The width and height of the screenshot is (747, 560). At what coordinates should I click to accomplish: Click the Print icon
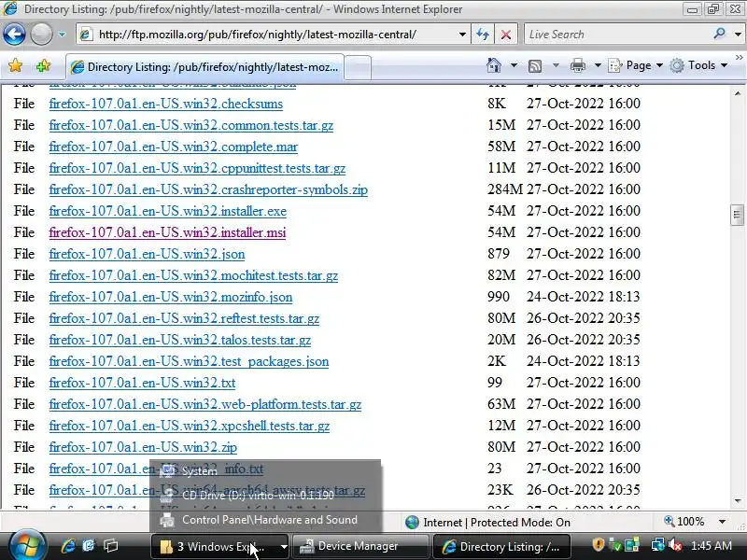(577, 65)
